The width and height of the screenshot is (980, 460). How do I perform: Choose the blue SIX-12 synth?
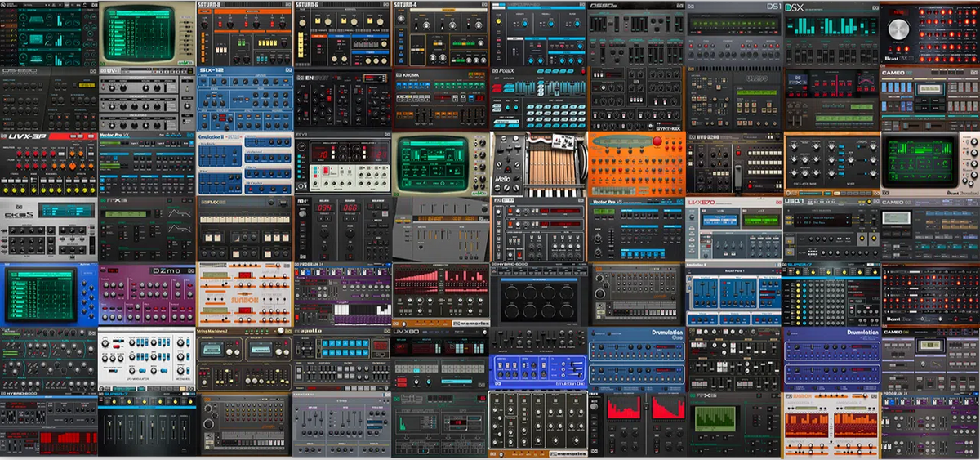(244, 99)
